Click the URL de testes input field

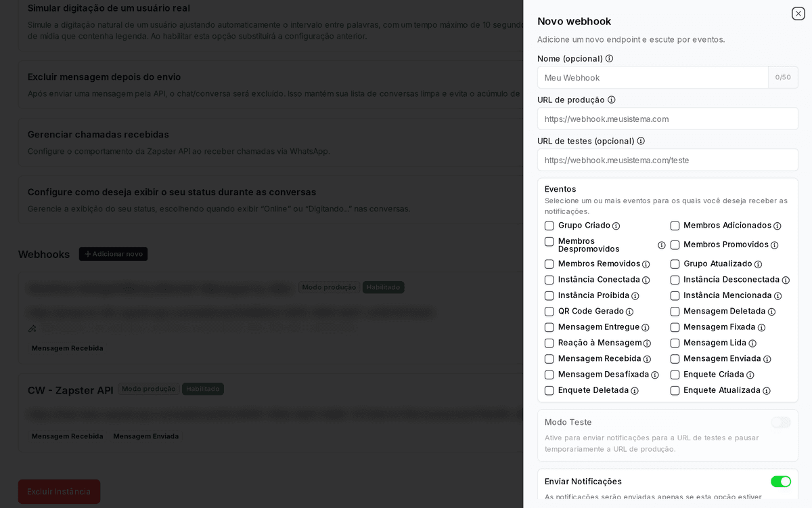[x=667, y=161]
